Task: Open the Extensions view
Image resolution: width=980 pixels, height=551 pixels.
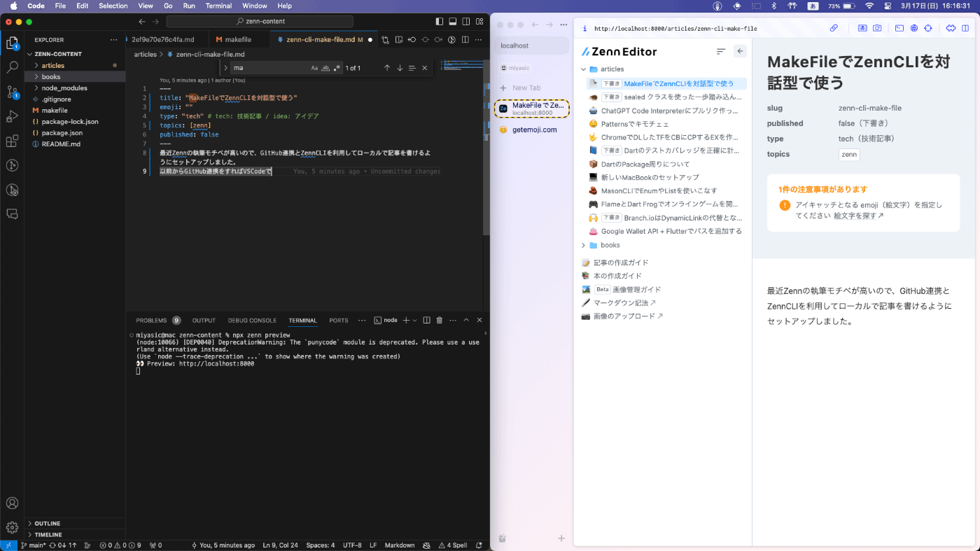Action: click(x=12, y=141)
